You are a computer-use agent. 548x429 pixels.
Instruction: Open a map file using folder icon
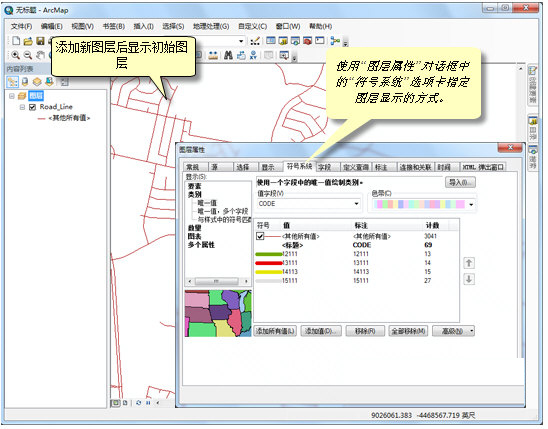click(x=28, y=41)
